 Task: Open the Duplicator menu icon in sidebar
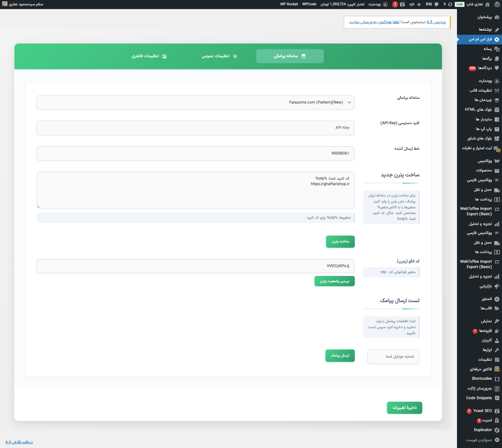[x=497, y=430]
